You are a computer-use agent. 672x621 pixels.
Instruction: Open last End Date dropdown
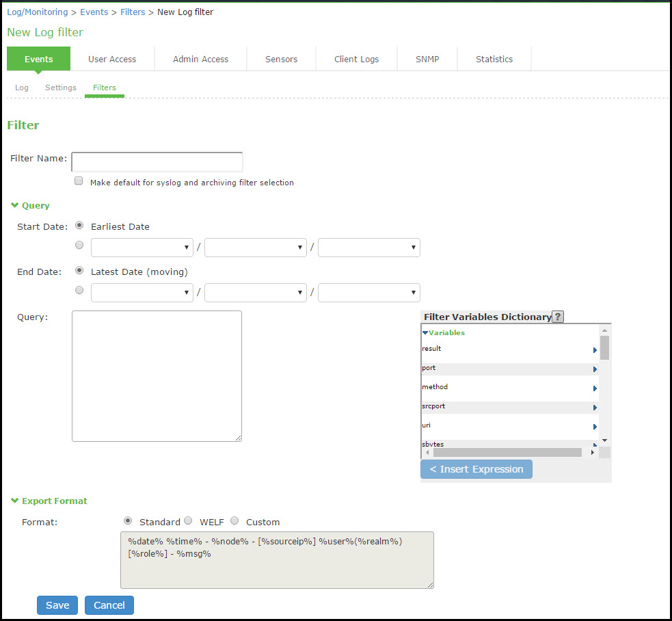click(x=369, y=293)
